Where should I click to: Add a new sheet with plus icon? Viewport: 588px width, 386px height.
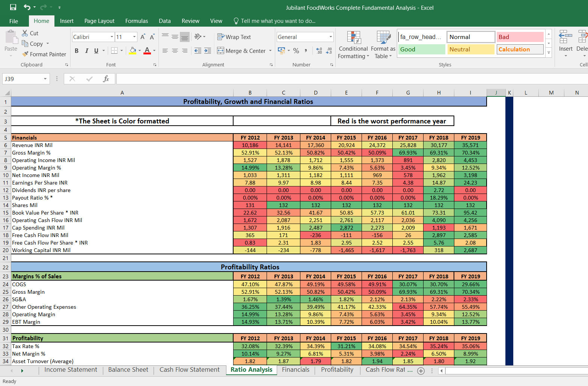pos(421,371)
